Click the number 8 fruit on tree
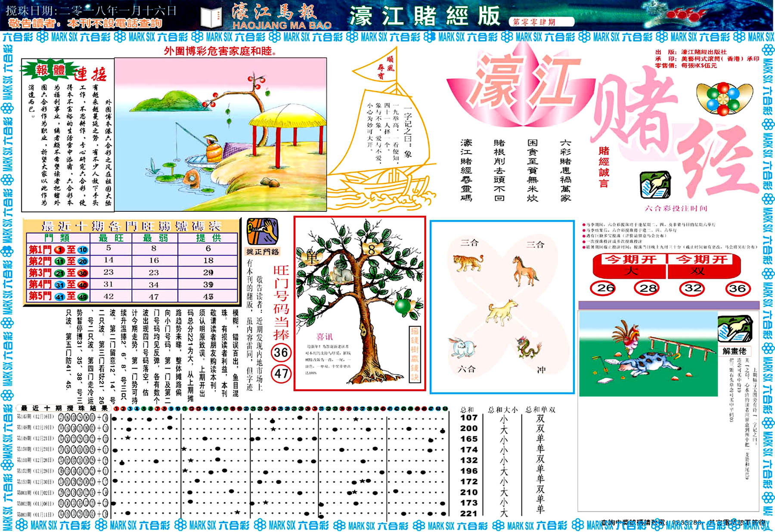The image size is (775, 532). click(x=371, y=249)
